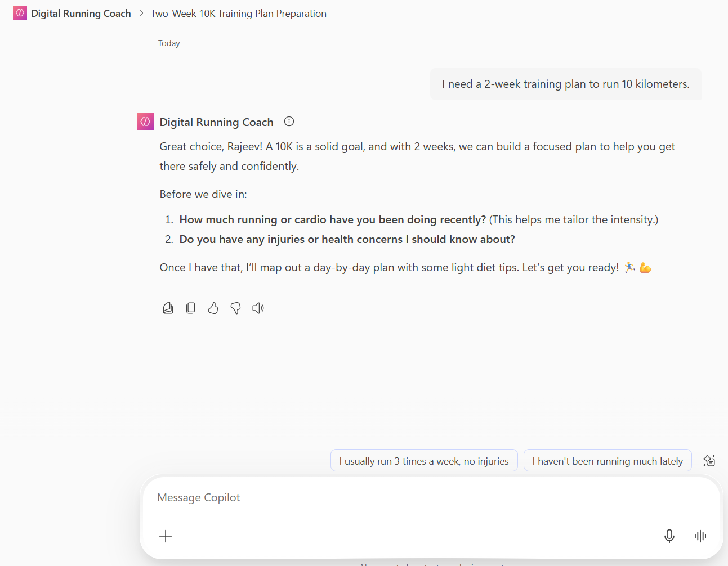This screenshot has height=566, width=728.
Task: Give the response a thumbs up
Action: [x=213, y=308]
